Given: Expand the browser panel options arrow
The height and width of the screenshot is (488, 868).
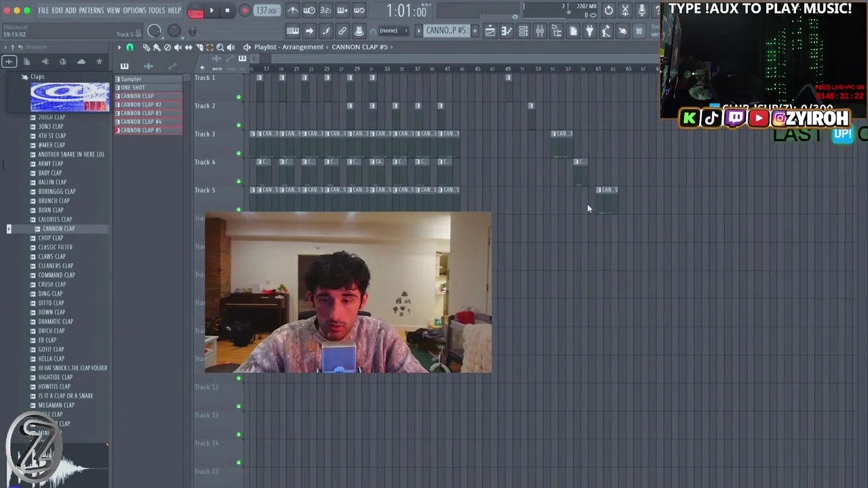Looking at the screenshot, I should pyautogui.click(x=5, y=47).
